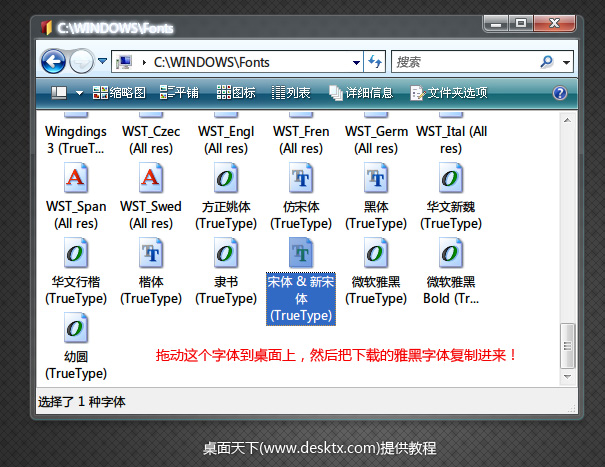Expand the address bar history dropdown
Image resolution: width=605 pixels, height=467 pixels.
pyautogui.click(x=356, y=63)
